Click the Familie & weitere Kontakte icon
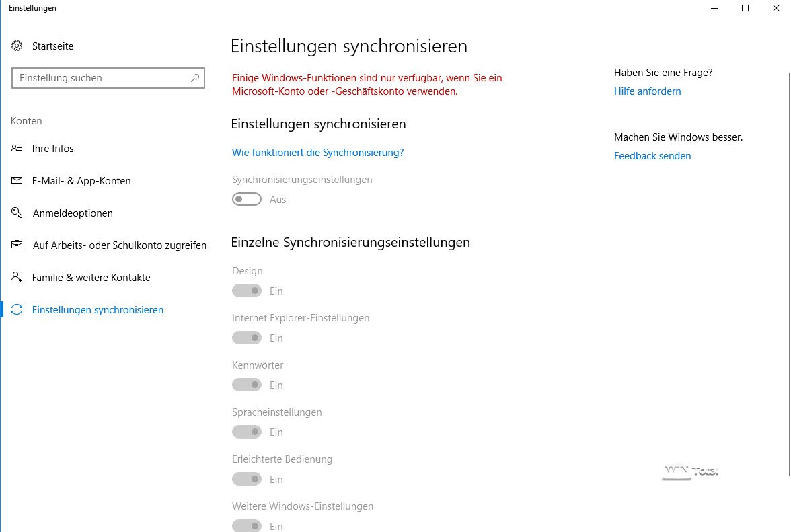This screenshot has height=532, width=791. [17, 277]
